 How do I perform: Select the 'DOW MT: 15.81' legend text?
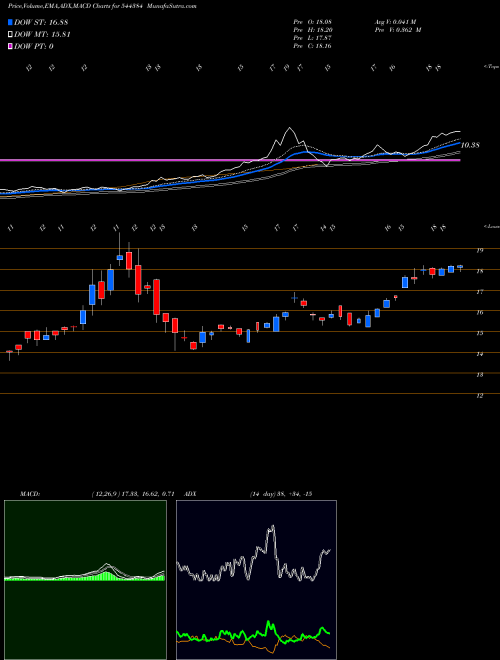tap(42, 35)
